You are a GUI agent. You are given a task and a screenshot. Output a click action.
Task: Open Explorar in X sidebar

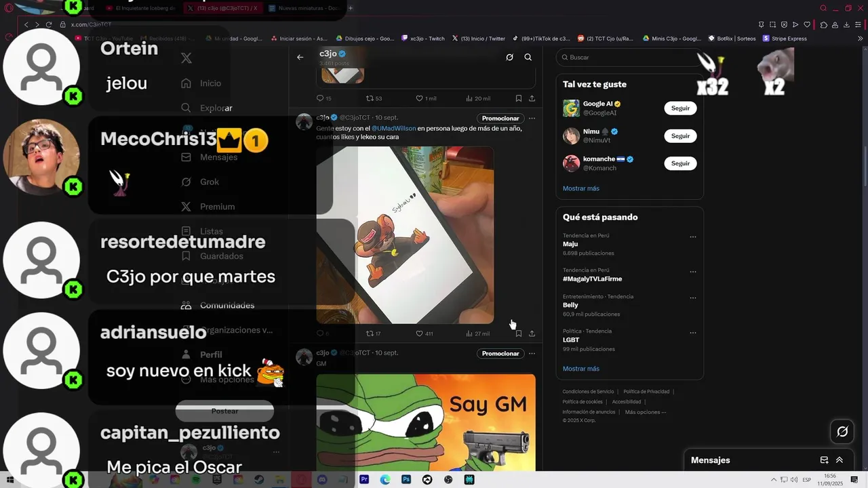206,108
